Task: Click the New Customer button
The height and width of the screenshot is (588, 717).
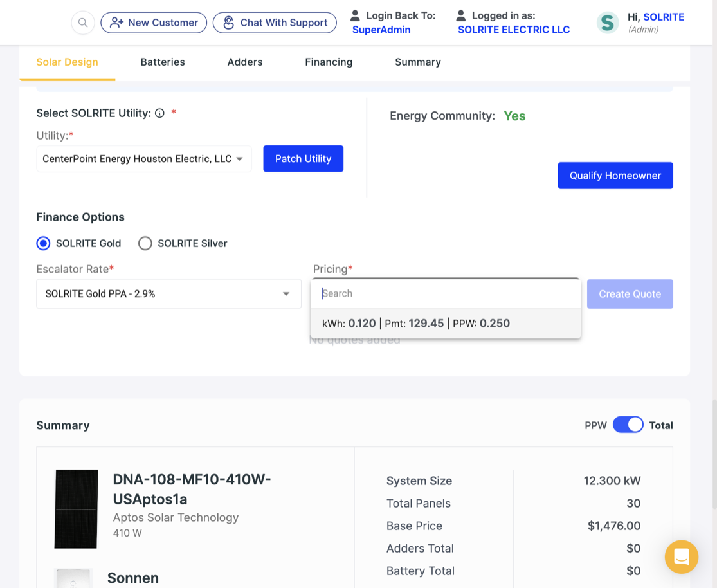Action: [x=154, y=23]
